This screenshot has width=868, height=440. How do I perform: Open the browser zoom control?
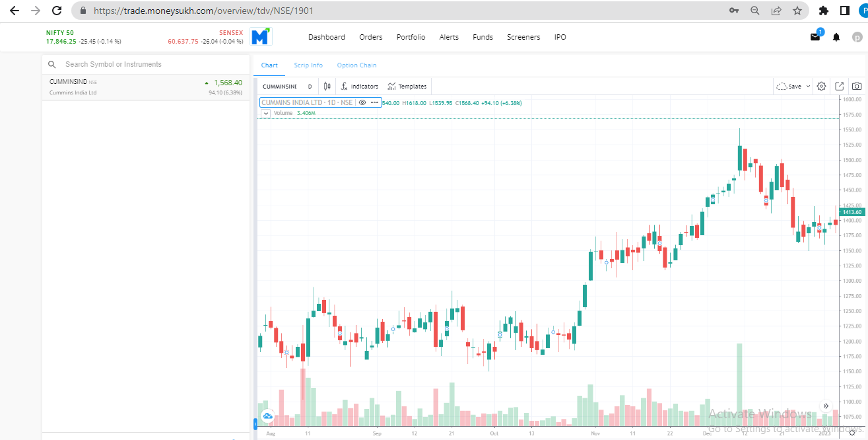pyautogui.click(x=755, y=11)
